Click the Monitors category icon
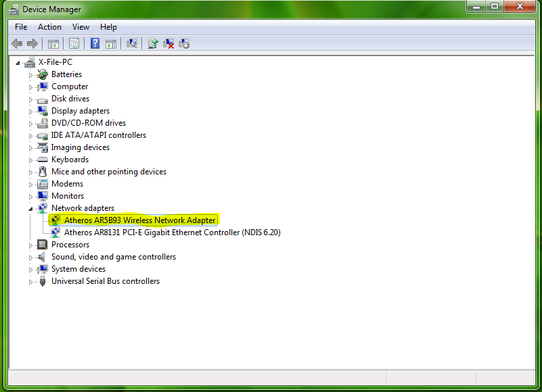Image resolution: width=542 pixels, height=392 pixels. 43,196
